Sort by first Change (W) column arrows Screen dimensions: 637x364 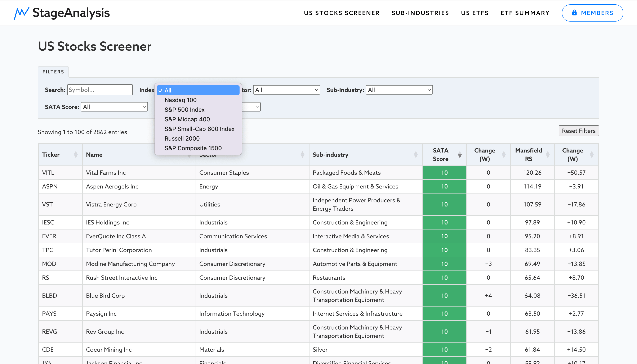[504, 155]
